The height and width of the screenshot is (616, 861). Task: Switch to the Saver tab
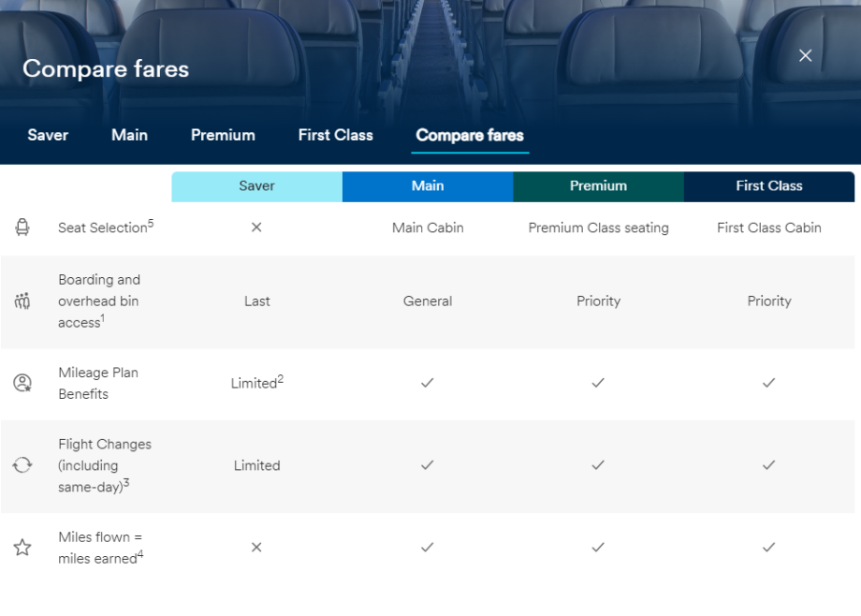point(47,135)
